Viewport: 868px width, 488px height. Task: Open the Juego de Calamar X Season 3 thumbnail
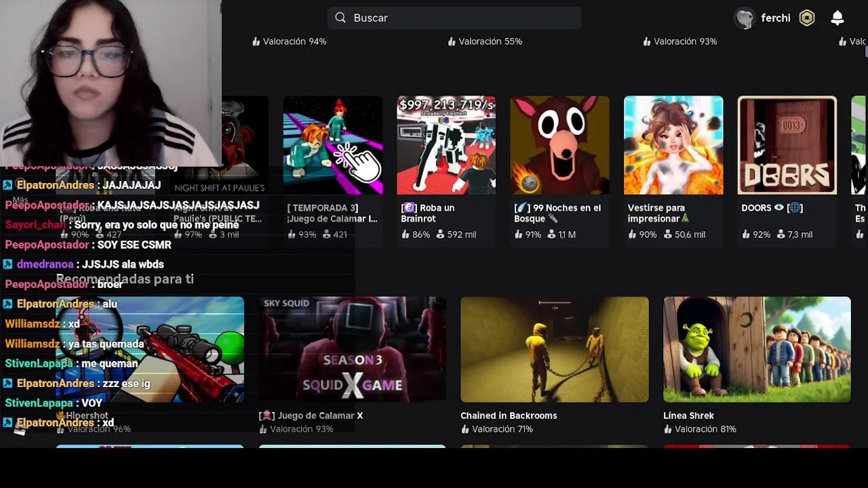(353, 349)
